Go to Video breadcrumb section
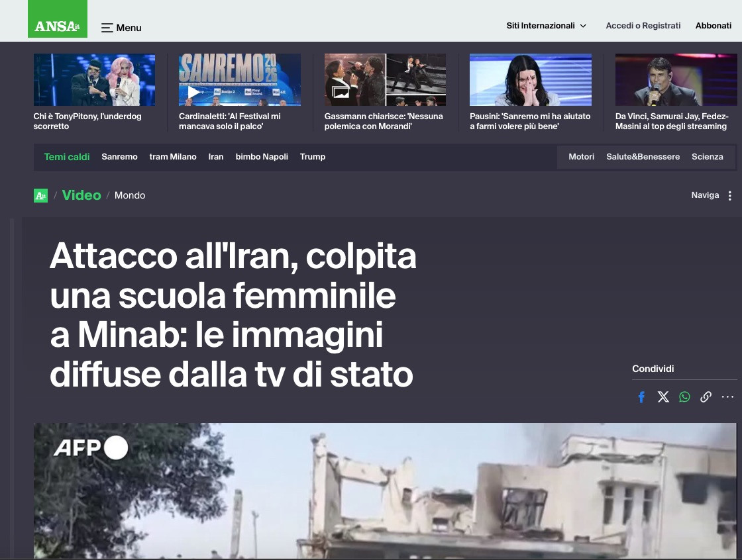The height and width of the screenshot is (560, 742). [81, 195]
